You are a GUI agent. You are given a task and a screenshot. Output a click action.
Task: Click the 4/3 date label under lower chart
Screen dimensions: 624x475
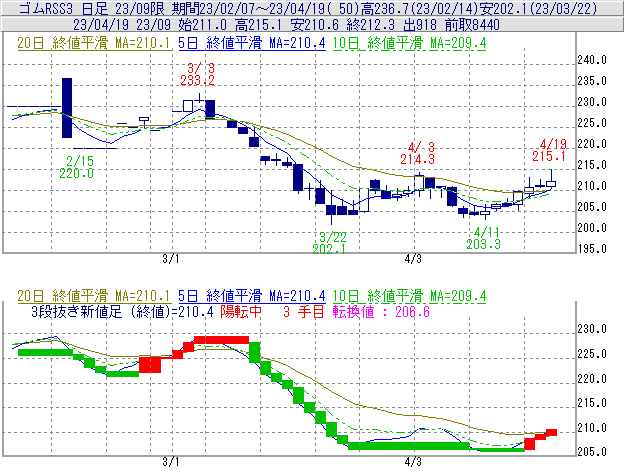click(x=413, y=462)
